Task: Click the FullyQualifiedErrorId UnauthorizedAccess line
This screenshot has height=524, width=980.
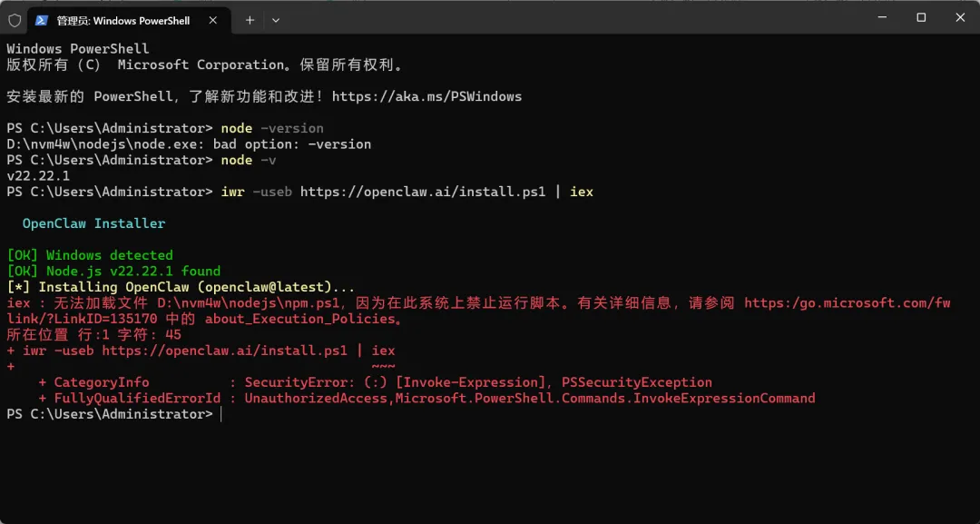Action: pos(426,399)
